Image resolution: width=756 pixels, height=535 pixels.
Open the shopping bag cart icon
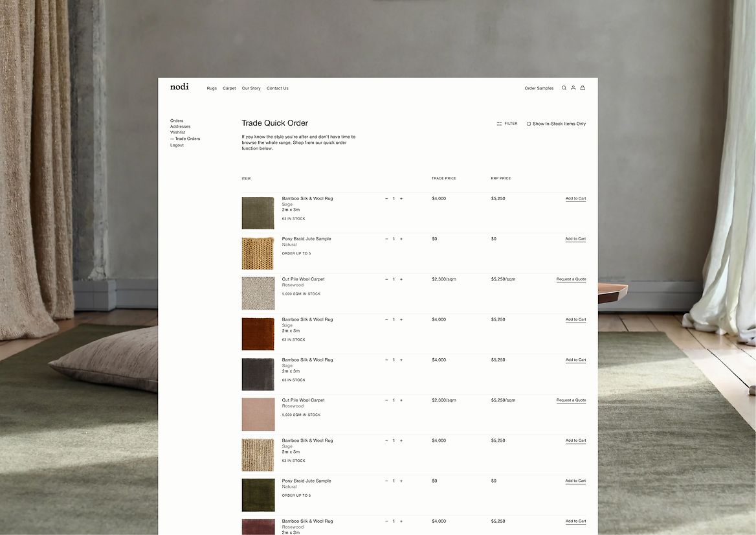click(583, 88)
